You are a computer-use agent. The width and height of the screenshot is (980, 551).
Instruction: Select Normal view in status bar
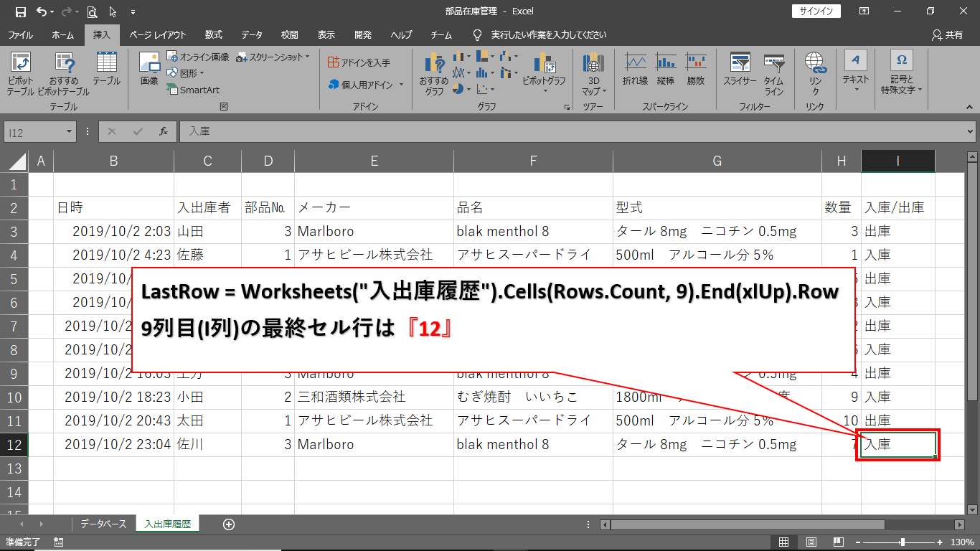click(x=784, y=542)
